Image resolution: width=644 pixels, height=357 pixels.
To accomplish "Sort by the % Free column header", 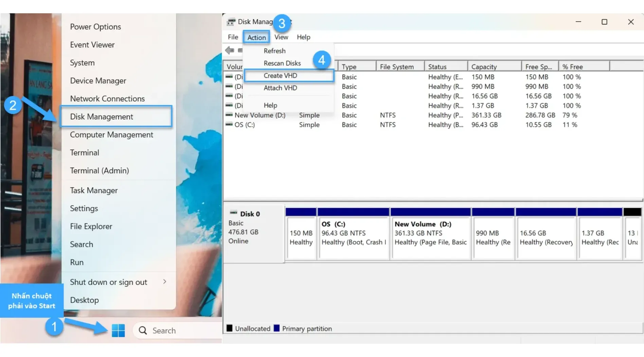I will [584, 66].
